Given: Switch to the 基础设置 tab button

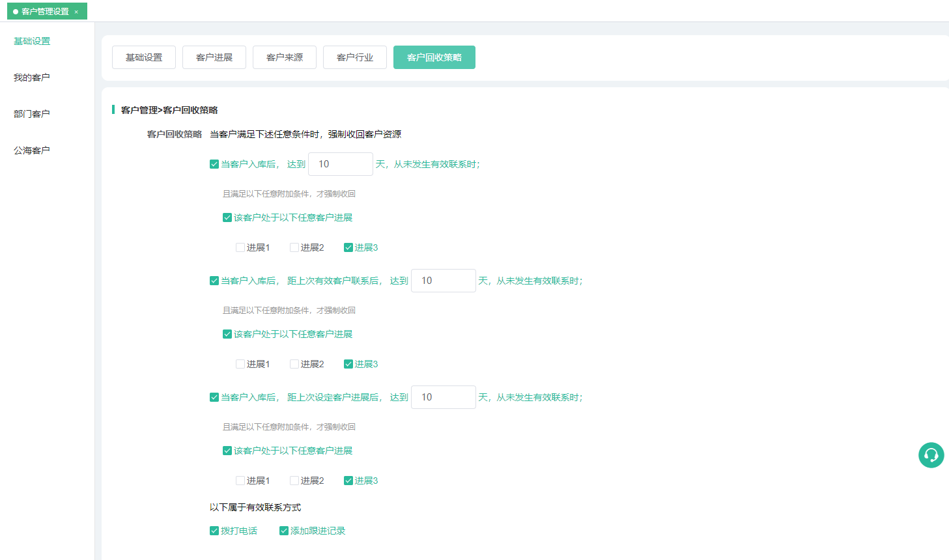Looking at the screenshot, I should (144, 57).
